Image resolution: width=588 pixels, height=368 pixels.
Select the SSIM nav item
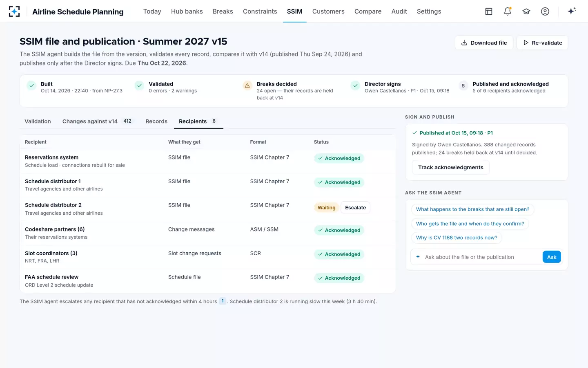(x=295, y=11)
